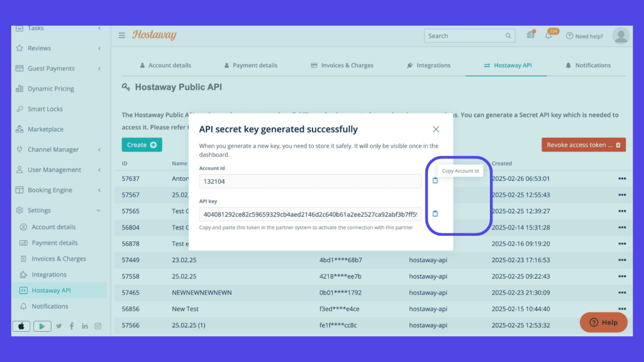Click the created date 2025-02-26 06:53:01
The height and width of the screenshot is (362, 644).
[520, 178]
